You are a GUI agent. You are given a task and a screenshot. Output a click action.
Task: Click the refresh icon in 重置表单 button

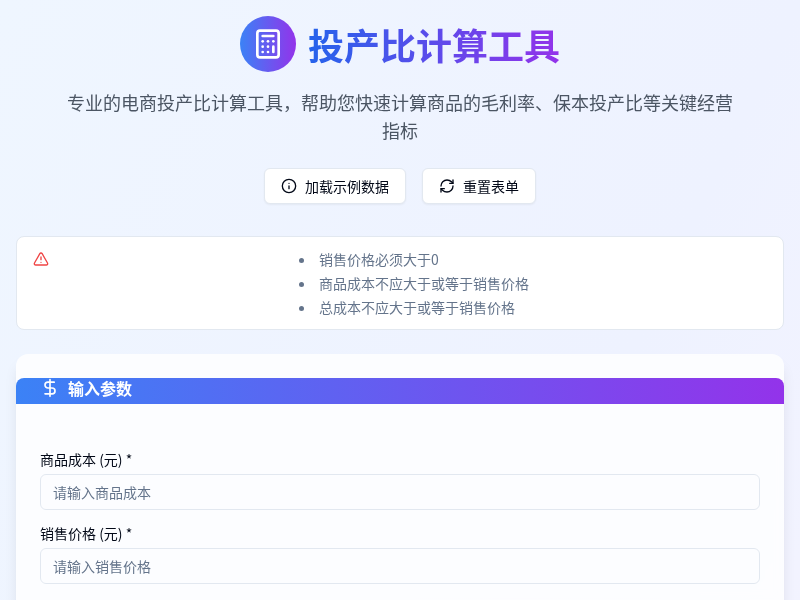[447, 186]
